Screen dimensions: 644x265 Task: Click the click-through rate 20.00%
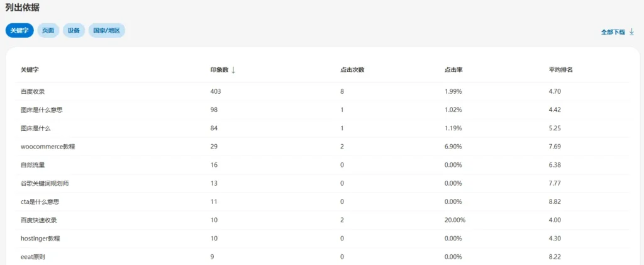[x=455, y=220]
